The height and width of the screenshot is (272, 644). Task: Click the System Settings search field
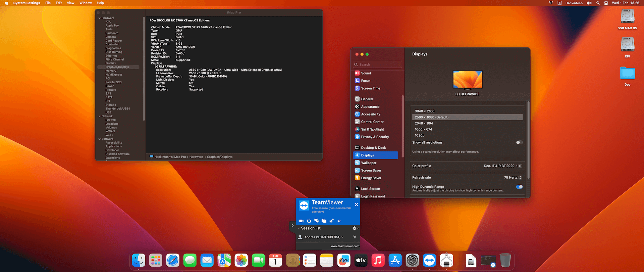coord(378,64)
